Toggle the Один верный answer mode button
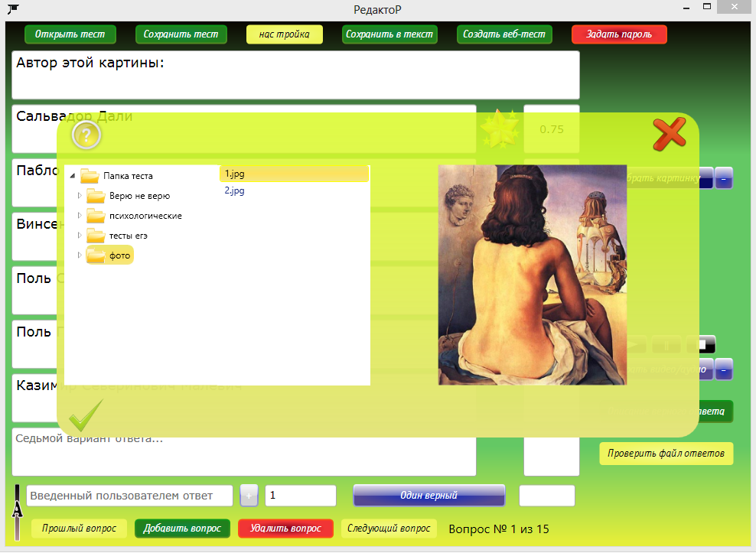This screenshot has height=553, width=756. pyautogui.click(x=429, y=496)
